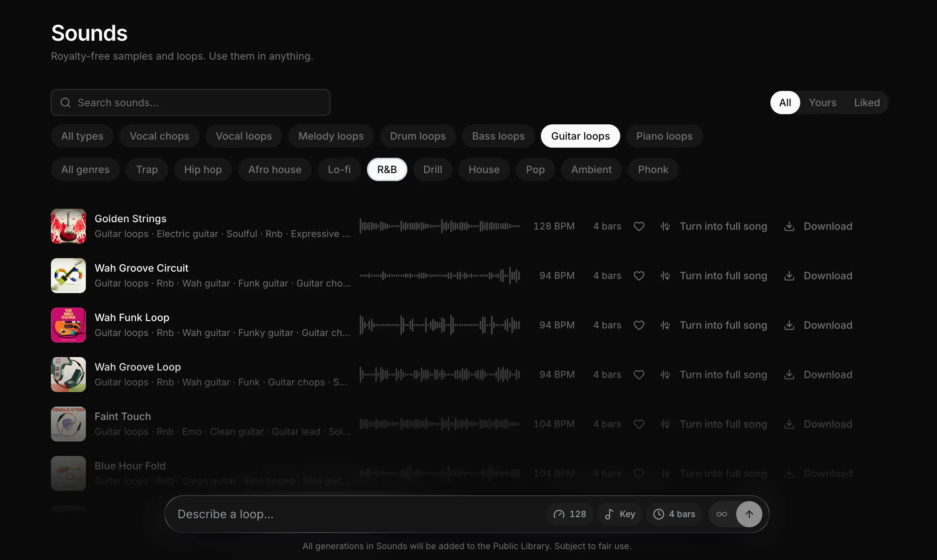937x560 pixels.
Task: Like the Golden Strings loop
Action: 639,227
